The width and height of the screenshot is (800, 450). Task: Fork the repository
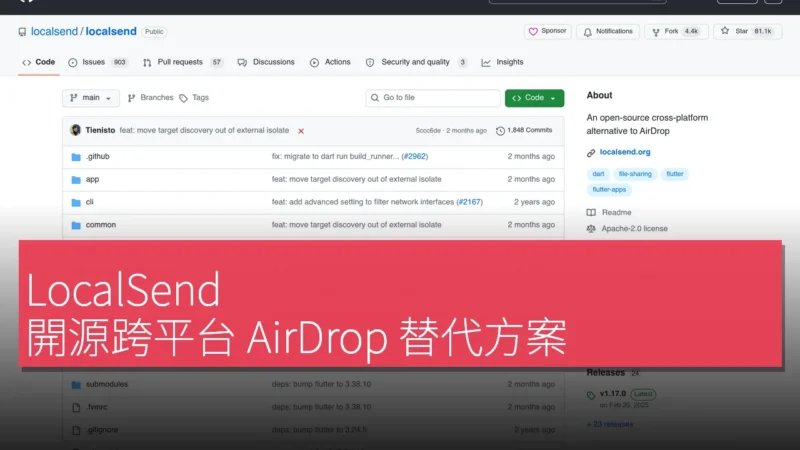point(676,31)
